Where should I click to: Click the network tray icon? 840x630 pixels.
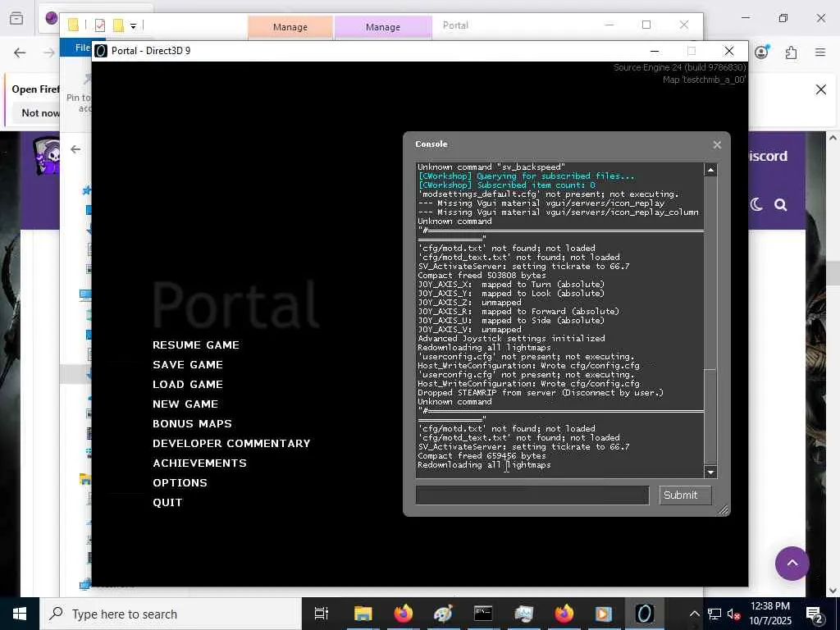point(714,614)
